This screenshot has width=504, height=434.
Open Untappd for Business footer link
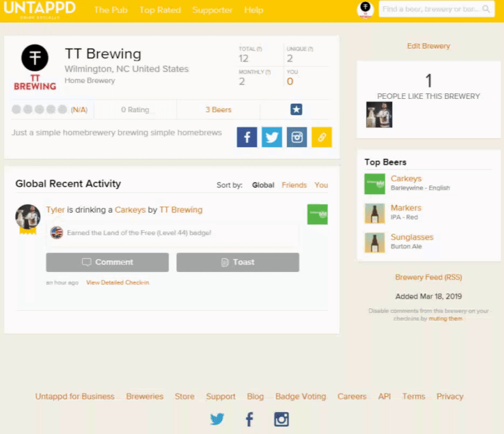[x=75, y=396]
